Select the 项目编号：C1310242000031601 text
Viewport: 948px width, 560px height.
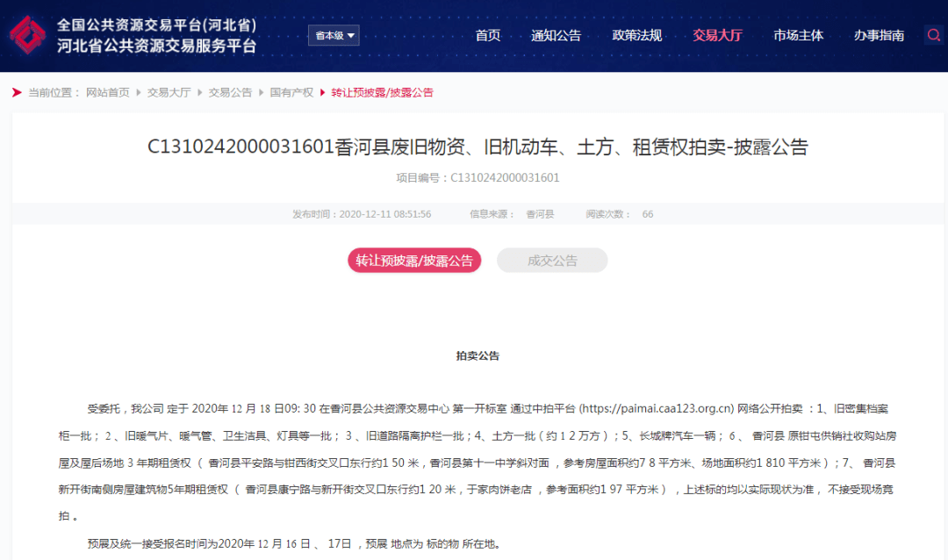478,178
